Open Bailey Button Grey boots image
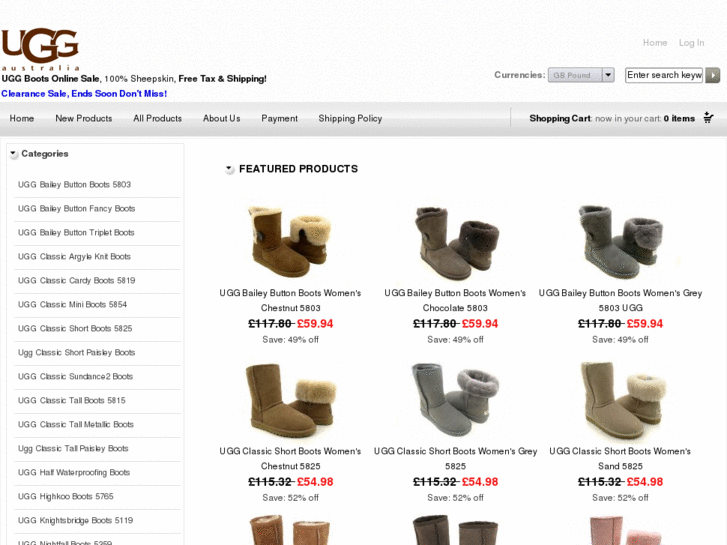727x545 pixels. tap(620, 241)
